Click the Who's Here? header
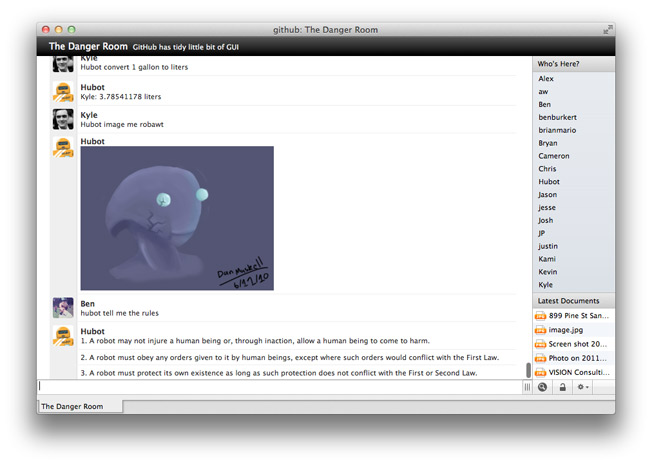Image resolution: width=652 pixels, height=465 pixels. (x=573, y=64)
